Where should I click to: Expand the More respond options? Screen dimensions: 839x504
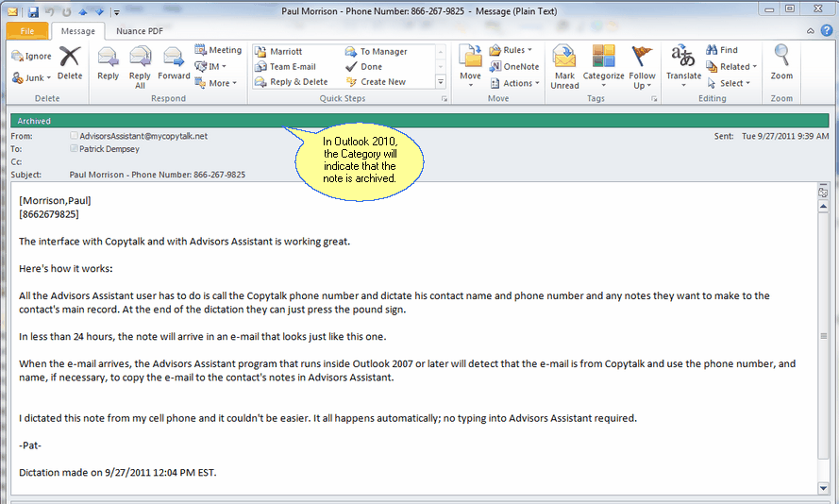click(215, 83)
